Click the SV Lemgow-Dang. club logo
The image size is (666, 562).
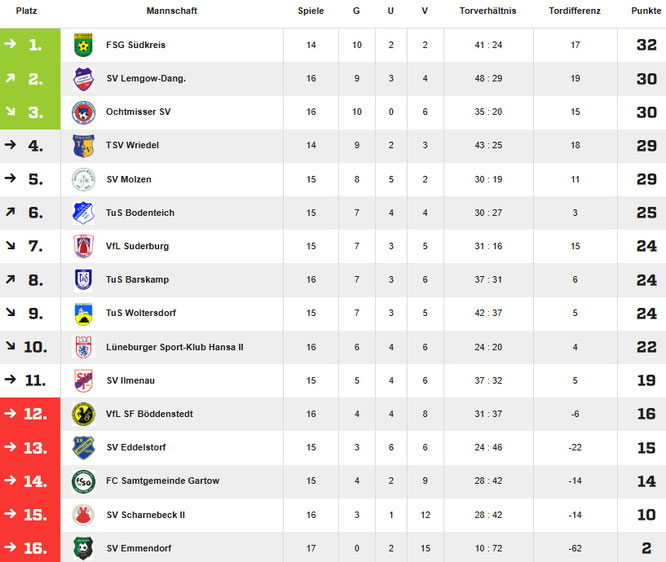(x=82, y=79)
